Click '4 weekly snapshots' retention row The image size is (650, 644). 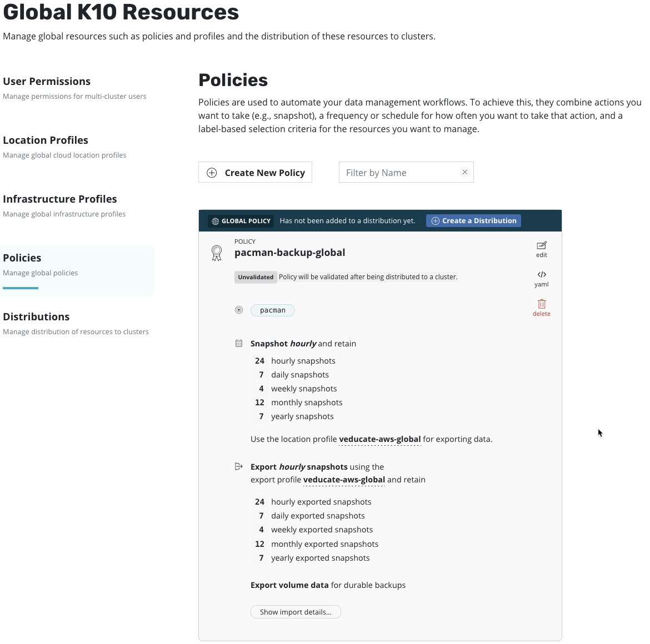pyautogui.click(x=296, y=389)
